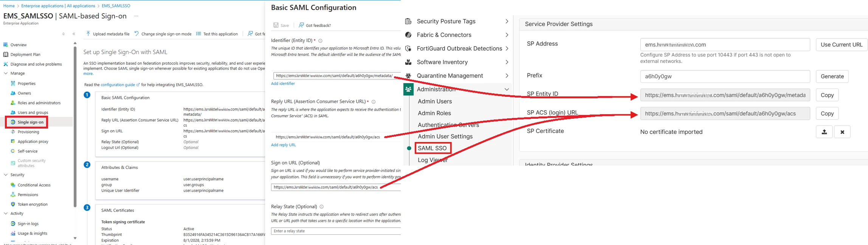The image size is (868, 245).
Task: Click Upload metadata file
Action: click(108, 34)
